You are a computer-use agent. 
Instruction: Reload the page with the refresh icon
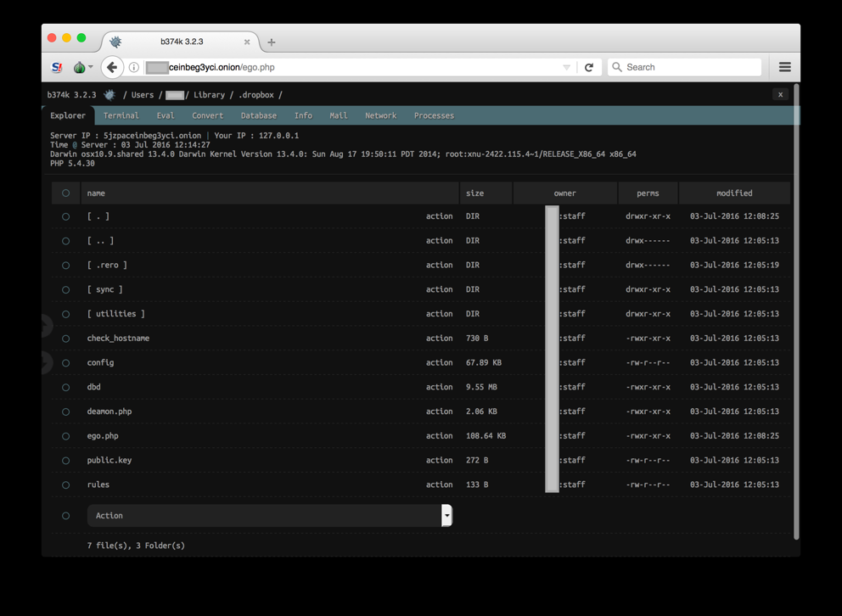pyautogui.click(x=589, y=67)
